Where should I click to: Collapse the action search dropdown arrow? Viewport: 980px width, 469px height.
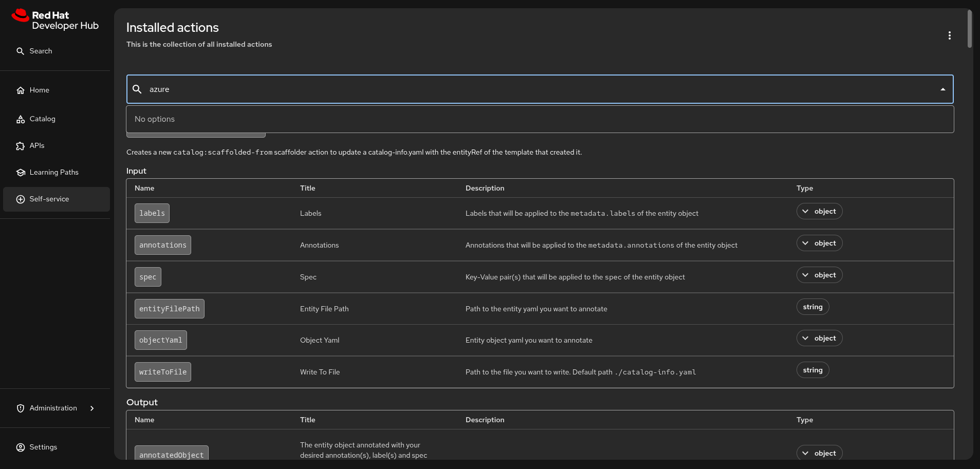[x=942, y=89]
